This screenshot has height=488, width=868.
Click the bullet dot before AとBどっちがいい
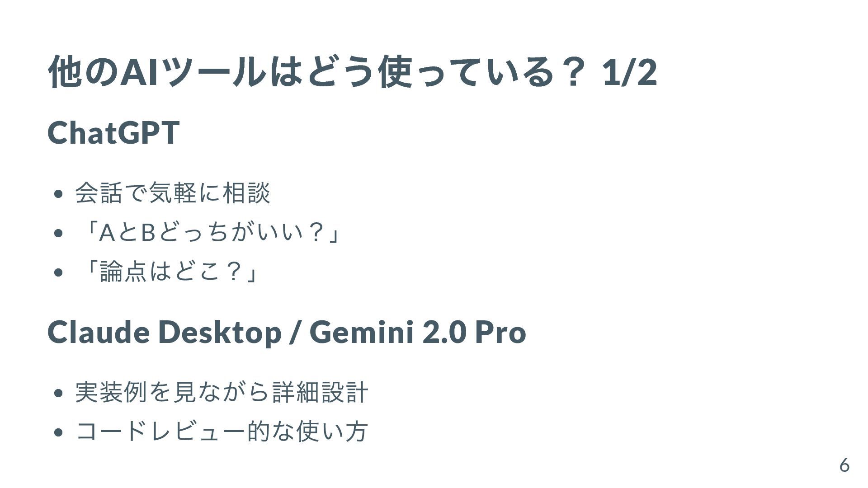(x=57, y=234)
